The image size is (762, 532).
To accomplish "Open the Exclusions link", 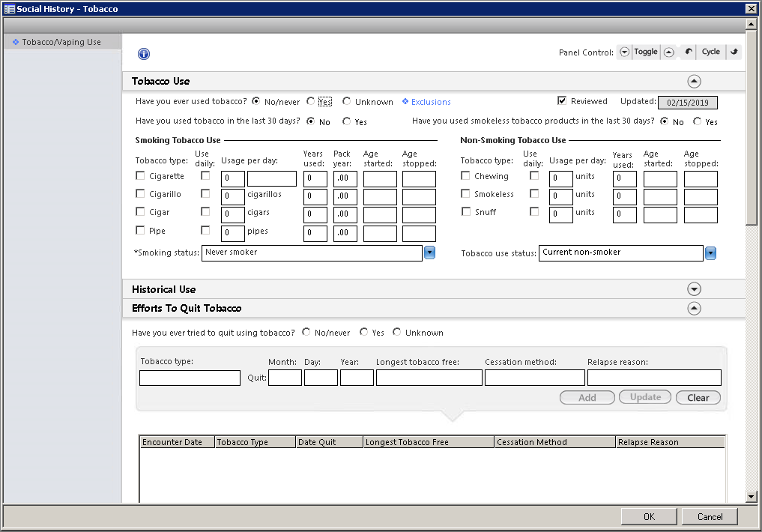I will 431,102.
